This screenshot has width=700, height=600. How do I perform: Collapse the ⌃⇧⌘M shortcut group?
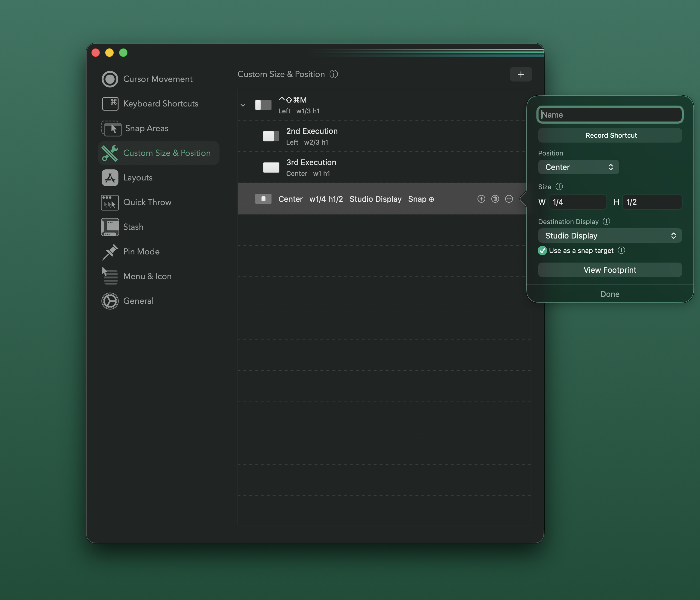[243, 105]
